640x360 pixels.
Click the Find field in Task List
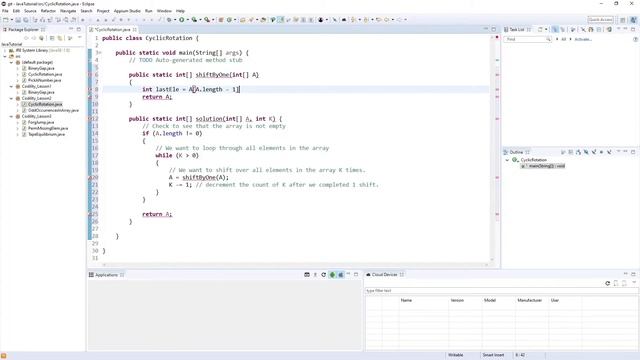[x=527, y=39]
